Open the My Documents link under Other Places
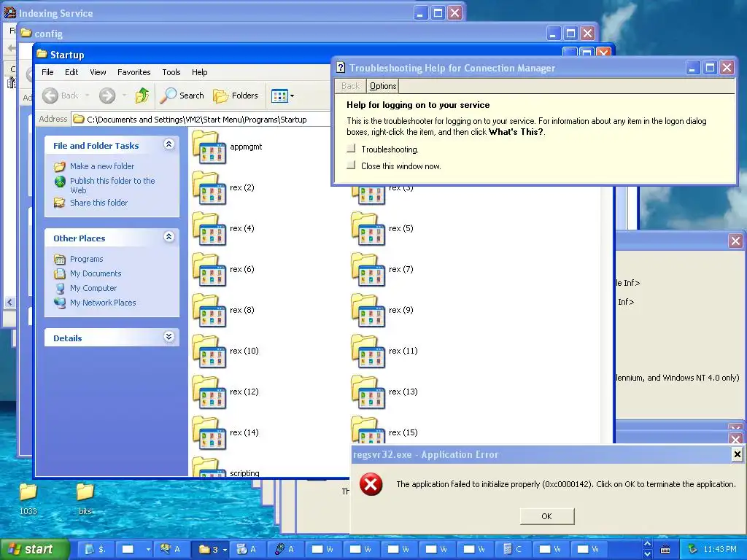The height and width of the screenshot is (560, 747). coord(96,273)
